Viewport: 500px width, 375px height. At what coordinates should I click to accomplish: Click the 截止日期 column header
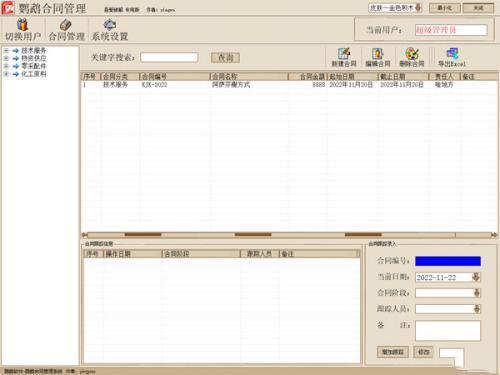tap(403, 77)
